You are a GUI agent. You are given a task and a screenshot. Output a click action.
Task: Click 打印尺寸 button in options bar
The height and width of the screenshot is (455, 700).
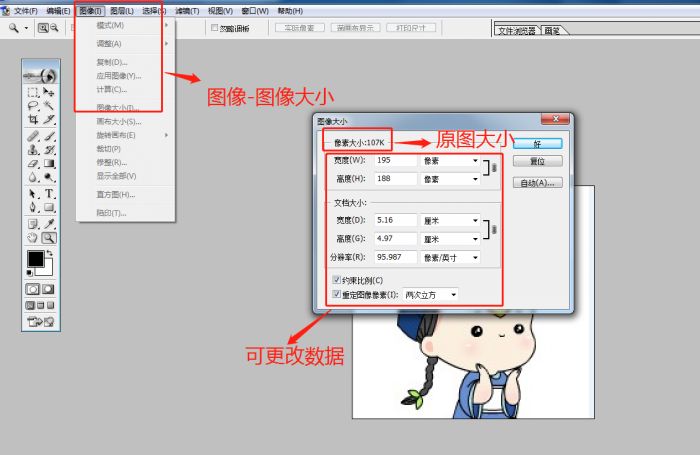point(411,28)
